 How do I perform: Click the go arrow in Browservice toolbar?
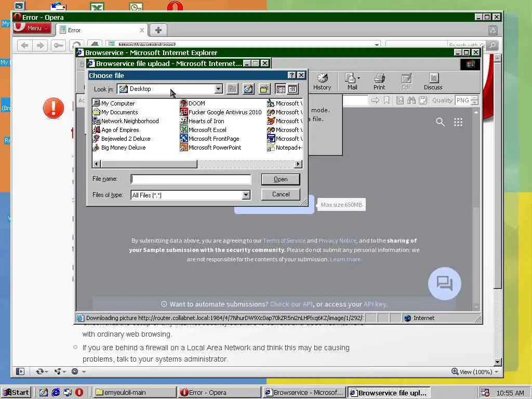click(375, 100)
